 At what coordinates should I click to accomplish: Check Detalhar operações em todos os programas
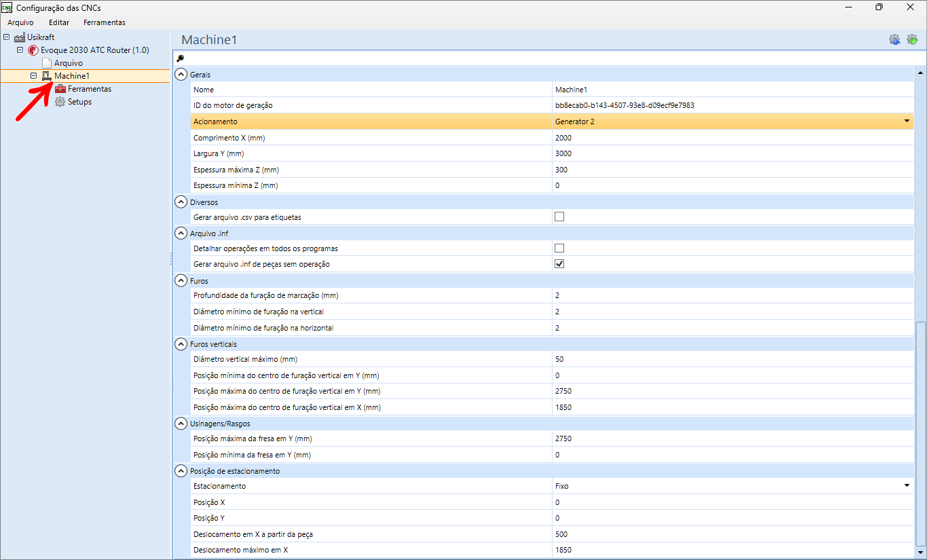point(559,248)
